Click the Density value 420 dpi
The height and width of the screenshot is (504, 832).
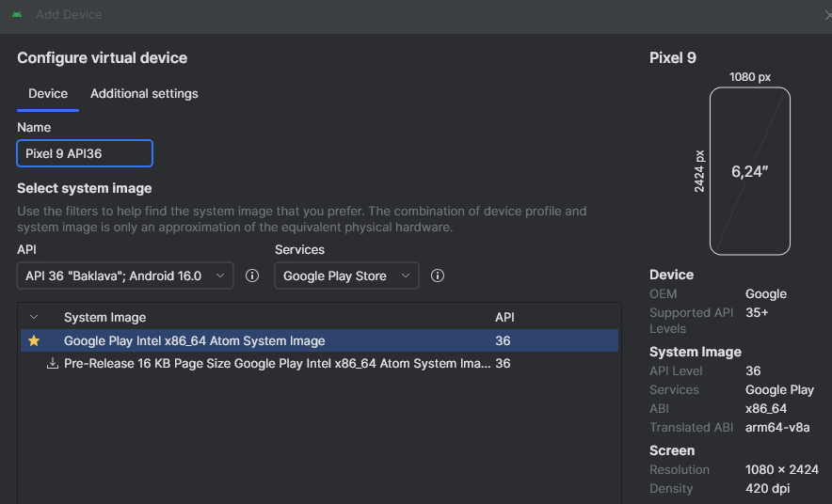point(767,489)
